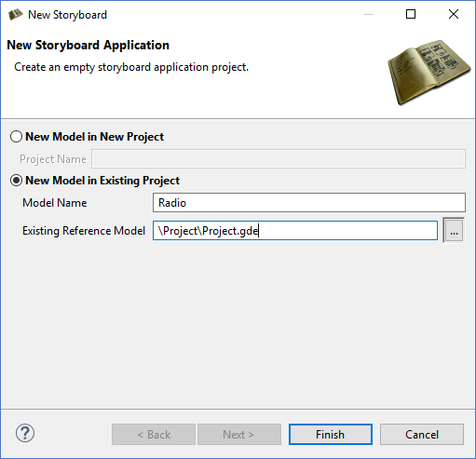
Task: Click the 'New Storyboard Application' heading
Action: 88,46
